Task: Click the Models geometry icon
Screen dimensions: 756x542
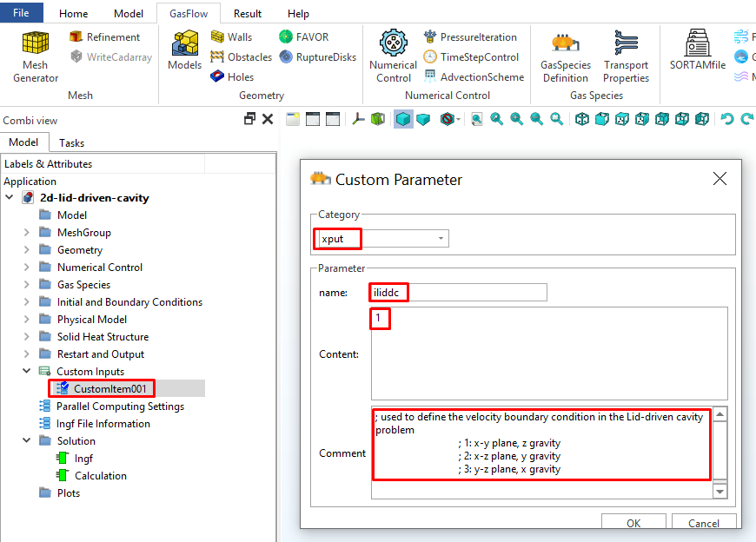Action: coord(184,50)
